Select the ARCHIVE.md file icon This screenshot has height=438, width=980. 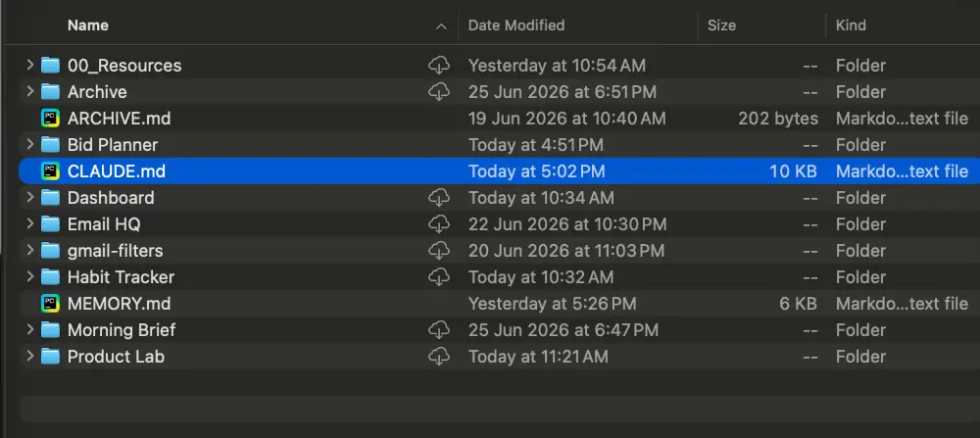coord(50,119)
